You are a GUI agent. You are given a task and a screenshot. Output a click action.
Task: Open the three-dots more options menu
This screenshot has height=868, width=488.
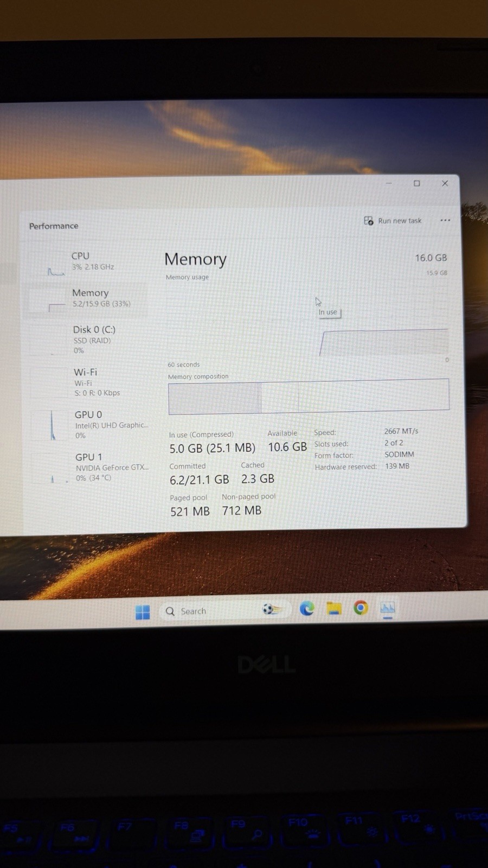point(445,220)
